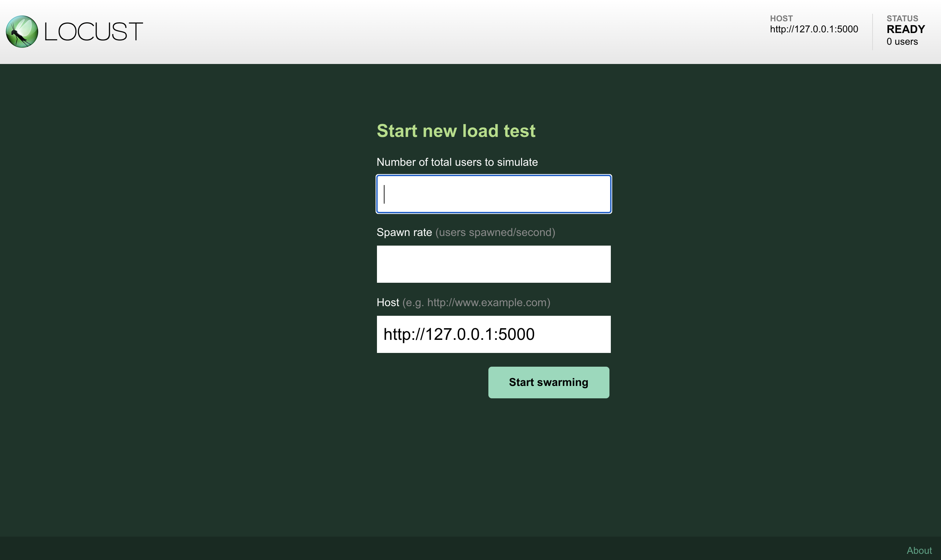Click the dark footer bar
The width and height of the screenshot is (941, 560).
pos(453,549)
